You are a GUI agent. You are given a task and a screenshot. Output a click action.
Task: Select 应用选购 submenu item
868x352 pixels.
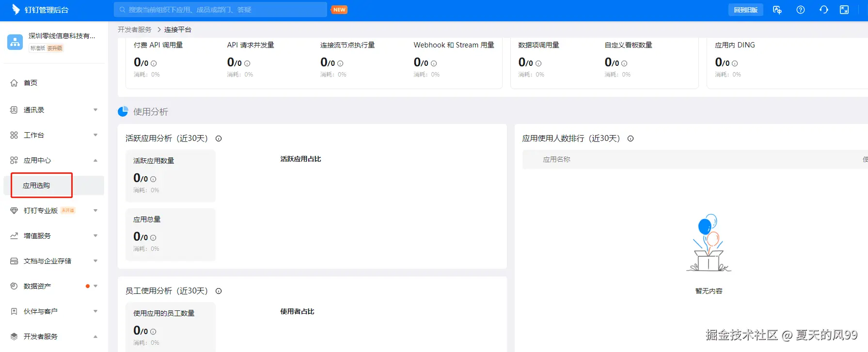tap(54, 185)
